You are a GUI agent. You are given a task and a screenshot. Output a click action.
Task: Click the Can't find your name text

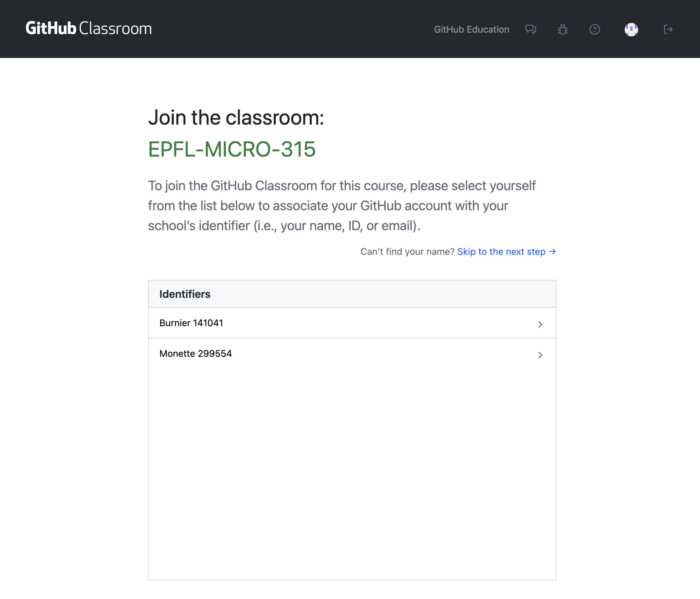[x=407, y=252]
